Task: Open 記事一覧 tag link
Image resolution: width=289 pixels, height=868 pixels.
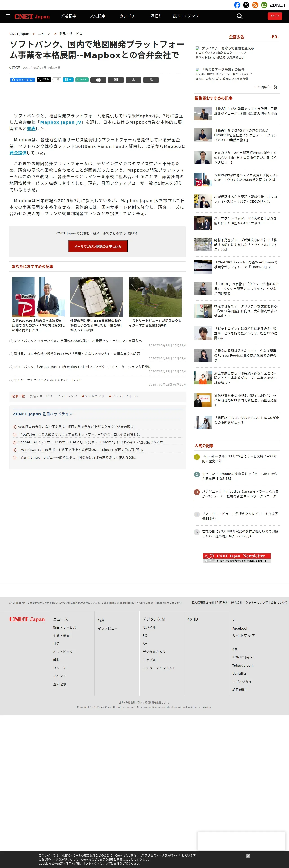Action: coord(18,396)
